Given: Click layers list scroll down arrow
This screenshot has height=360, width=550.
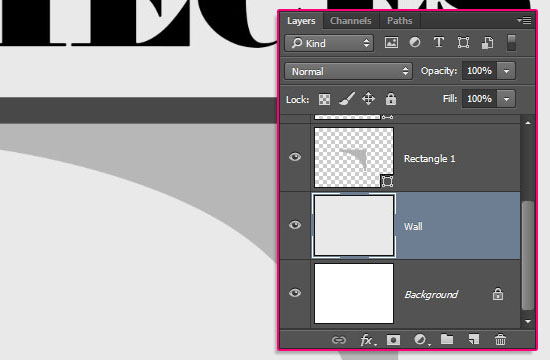Looking at the screenshot, I should click(528, 321).
